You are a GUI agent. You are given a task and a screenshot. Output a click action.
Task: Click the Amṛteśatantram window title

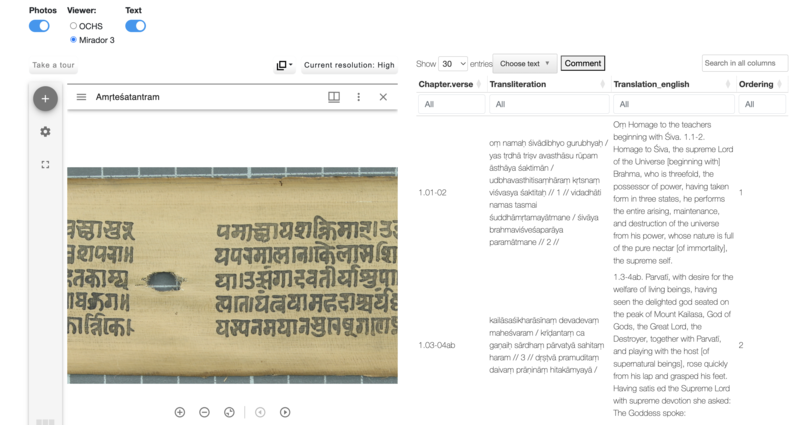[128, 97]
